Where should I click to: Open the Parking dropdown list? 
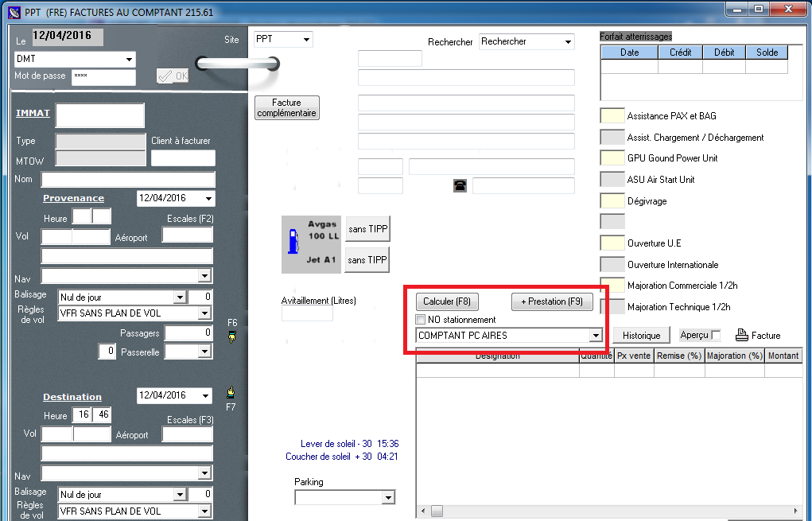tap(387, 498)
